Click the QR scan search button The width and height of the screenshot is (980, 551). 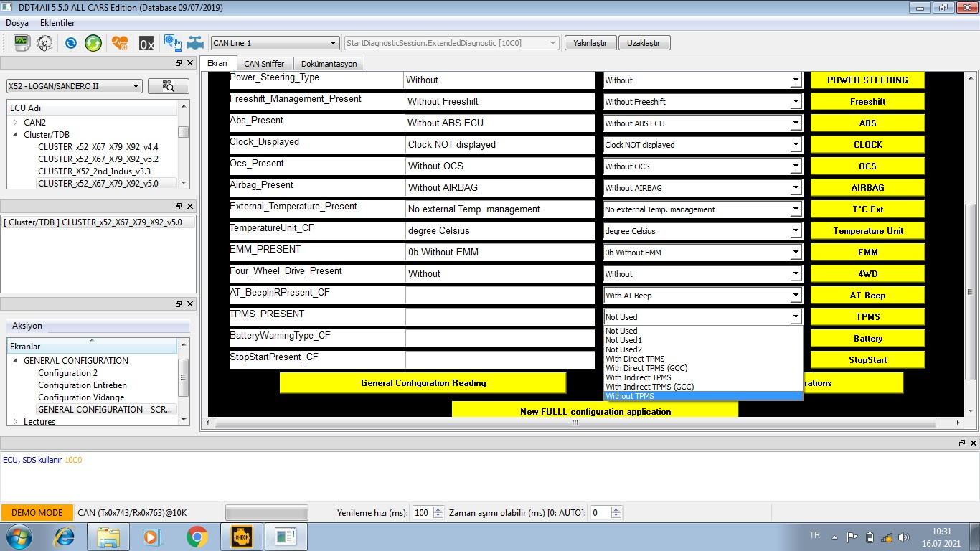tap(169, 86)
